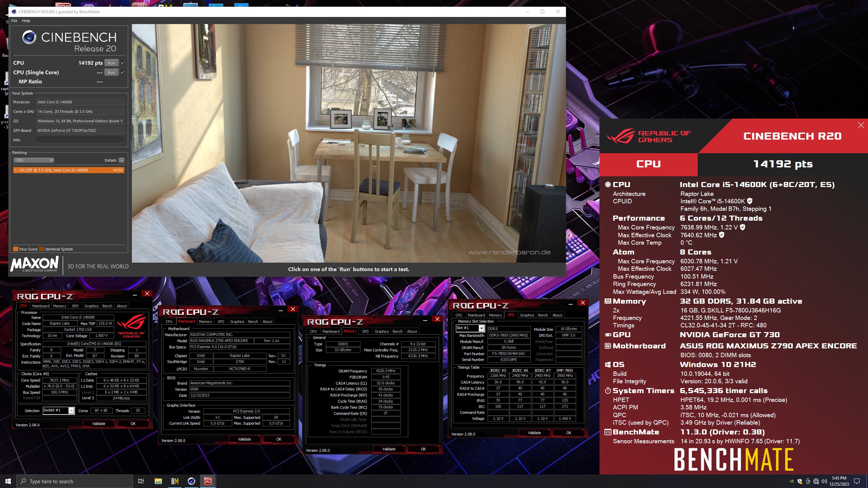Select ranking row '14C/20T @ 3.5 GHz, Intel Core i5-14600K'

pos(68,170)
